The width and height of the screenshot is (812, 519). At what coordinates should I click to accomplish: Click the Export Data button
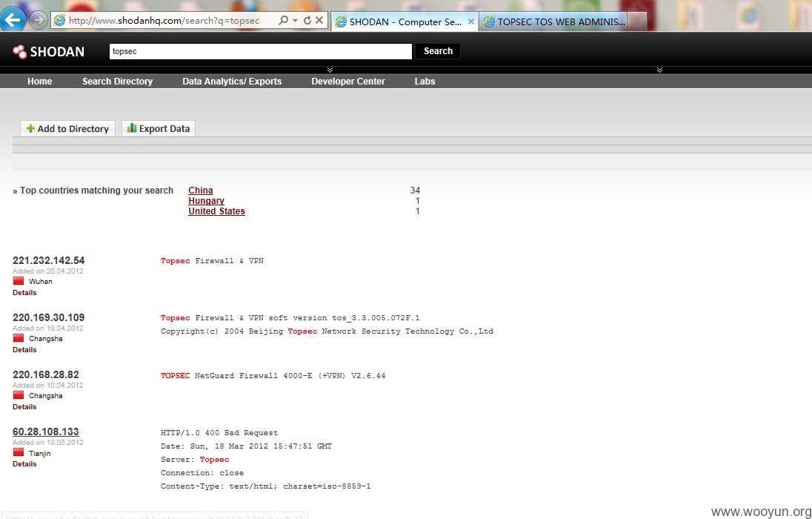[158, 128]
